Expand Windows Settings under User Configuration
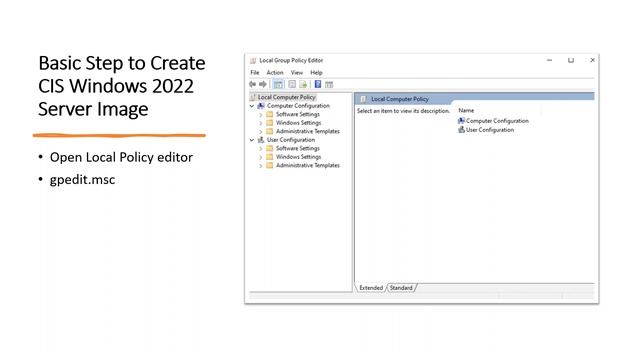 pos(260,158)
